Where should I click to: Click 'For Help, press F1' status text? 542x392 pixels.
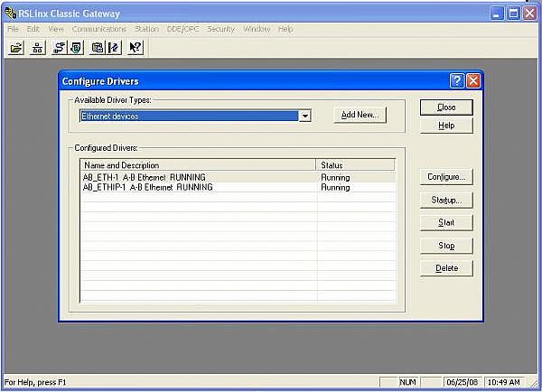(35, 382)
